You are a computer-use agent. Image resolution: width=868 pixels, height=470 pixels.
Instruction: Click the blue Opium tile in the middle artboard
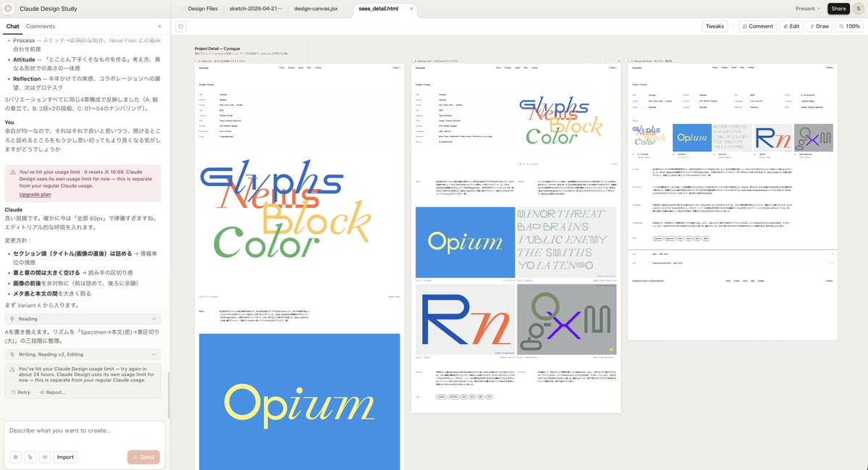(465, 243)
